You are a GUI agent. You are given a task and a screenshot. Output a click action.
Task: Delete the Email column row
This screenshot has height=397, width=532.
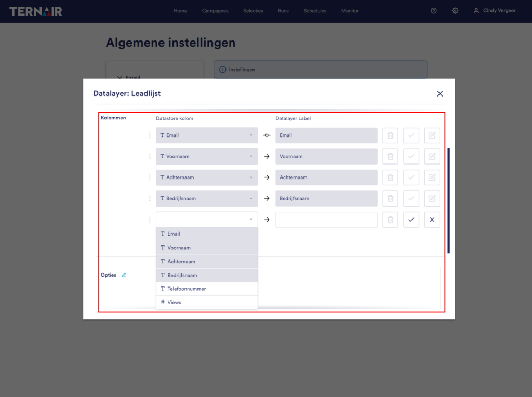(x=390, y=135)
